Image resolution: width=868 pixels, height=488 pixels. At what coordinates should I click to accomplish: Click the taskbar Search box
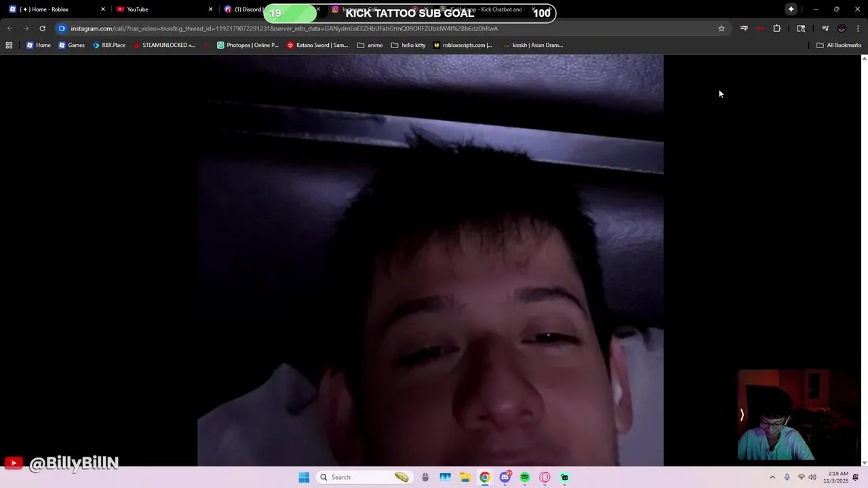(365, 477)
